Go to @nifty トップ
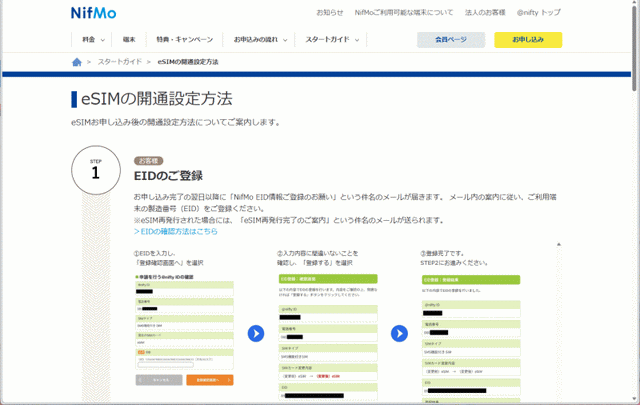This screenshot has width=640, height=405. click(x=539, y=13)
